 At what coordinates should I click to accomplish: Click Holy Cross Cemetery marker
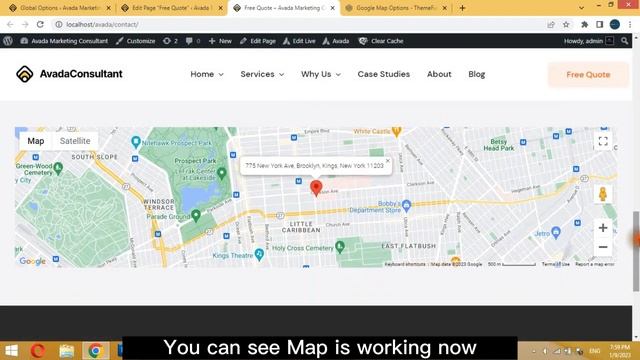(340, 246)
